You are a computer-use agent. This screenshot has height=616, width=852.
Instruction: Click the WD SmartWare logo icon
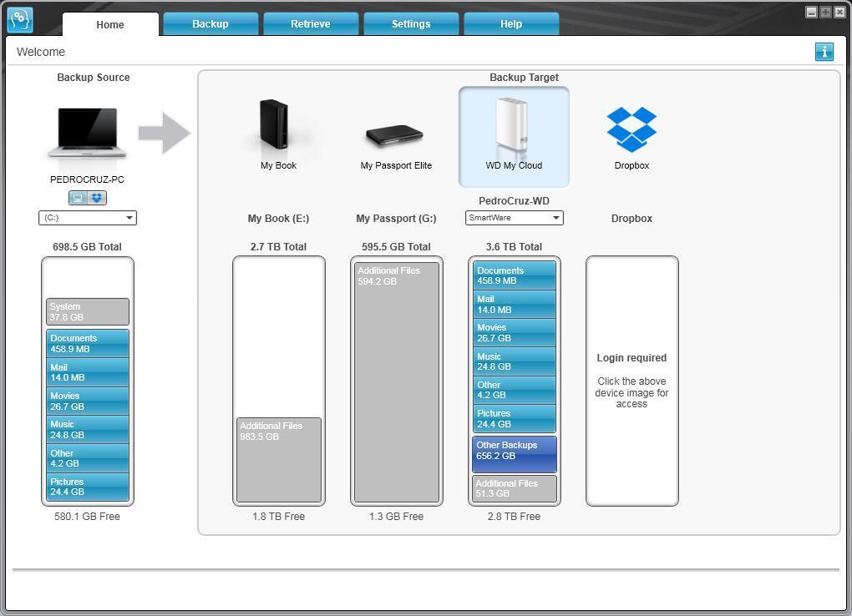pos(20,20)
